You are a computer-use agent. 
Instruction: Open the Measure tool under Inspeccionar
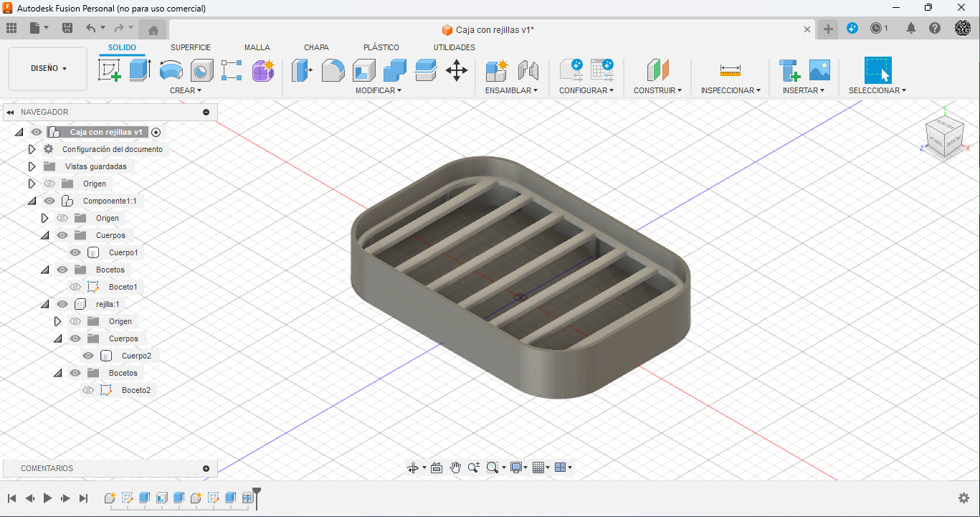[731, 70]
